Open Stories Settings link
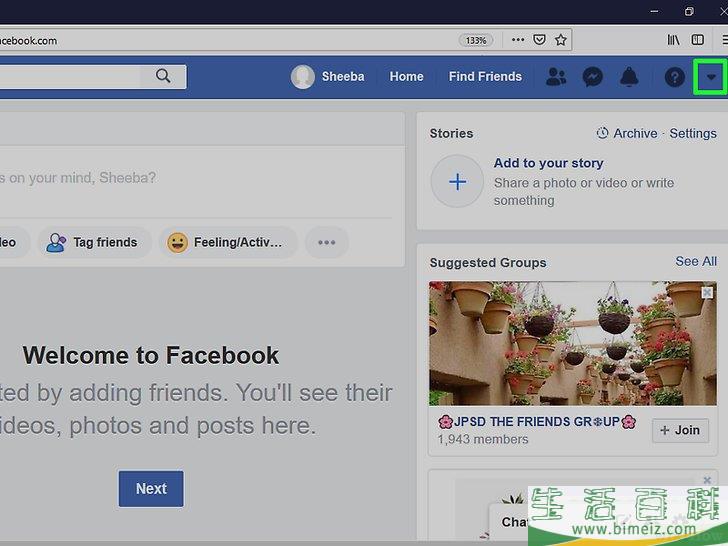The width and height of the screenshot is (728, 546). coord(693,133)
